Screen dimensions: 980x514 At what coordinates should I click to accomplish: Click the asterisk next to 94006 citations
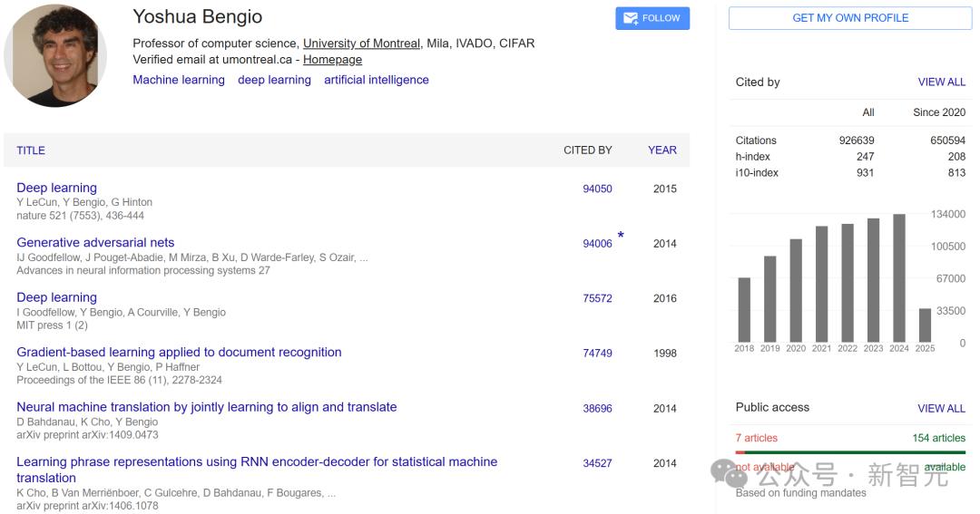point(621,237)
